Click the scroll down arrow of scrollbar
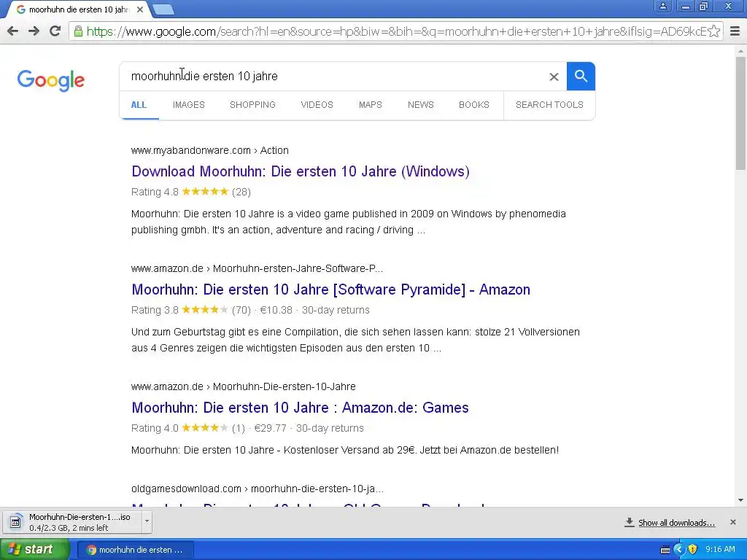 [741, 500]
